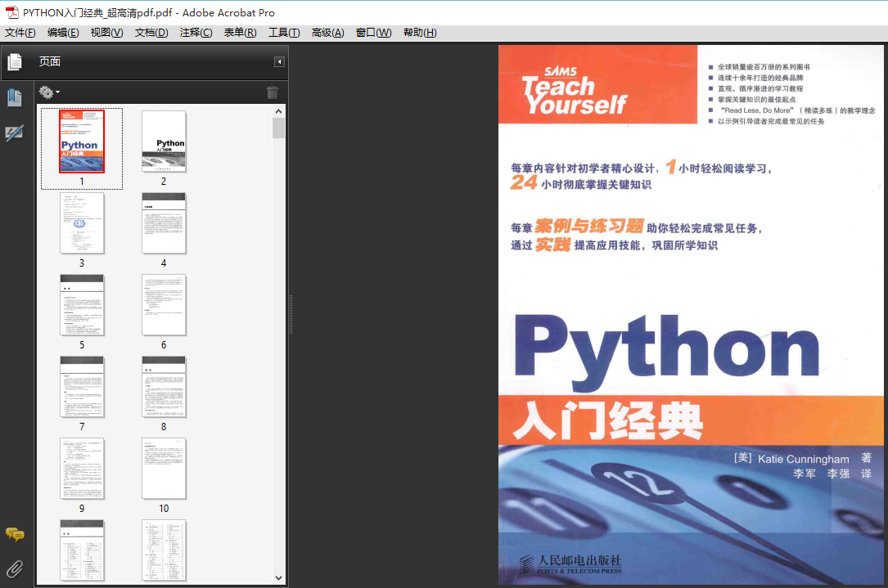
Task: Open the Attachments paperclip icon
Action: click(15, 568)
